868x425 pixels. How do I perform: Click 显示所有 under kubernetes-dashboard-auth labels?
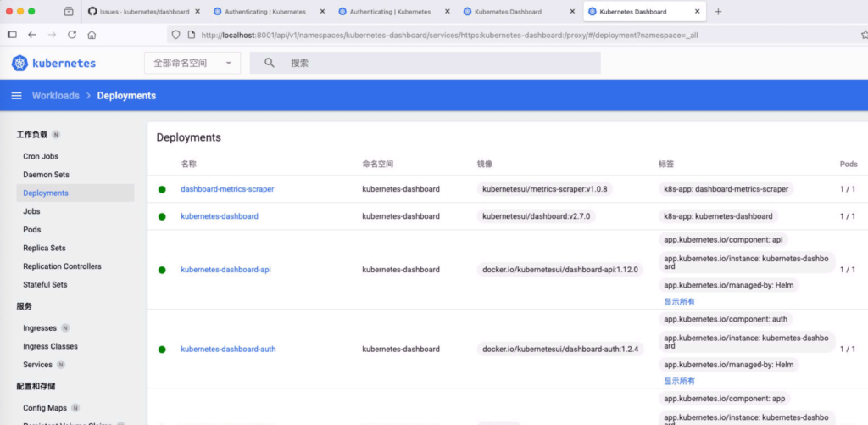click(x=679, y=381)
